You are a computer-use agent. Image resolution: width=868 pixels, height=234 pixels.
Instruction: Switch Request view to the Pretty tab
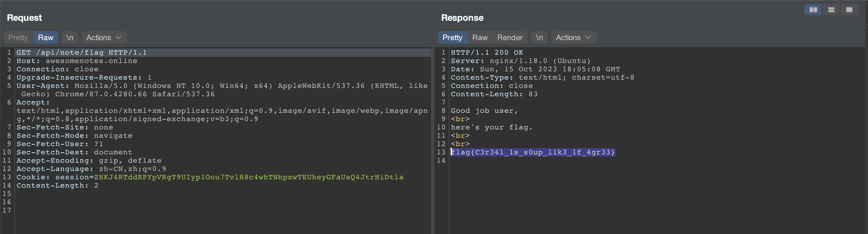click(18, 37)
